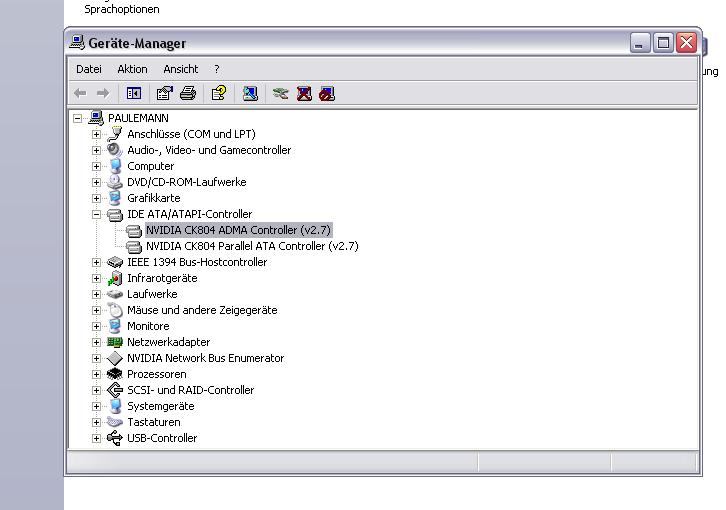Image resolution: width=726 pixels, height=510 pixels.
Task: Select the Systemgeräte tree entry label
Action: (161, 406)
